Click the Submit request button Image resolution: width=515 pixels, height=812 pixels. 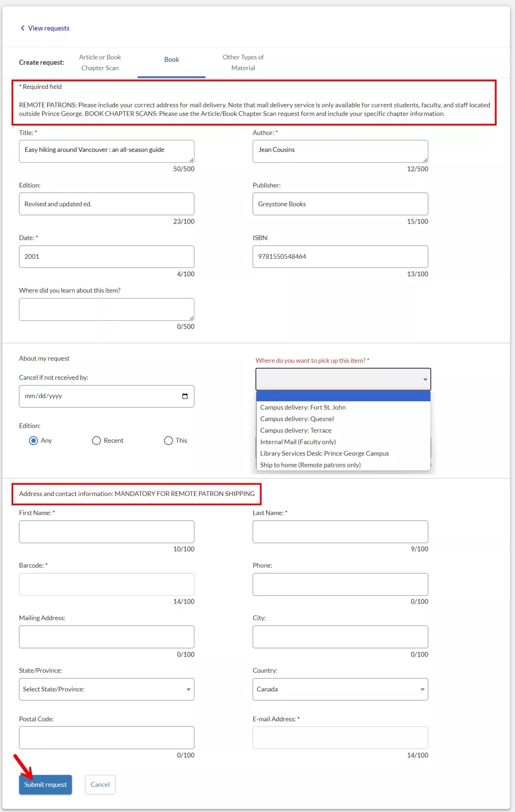(45, 785)
